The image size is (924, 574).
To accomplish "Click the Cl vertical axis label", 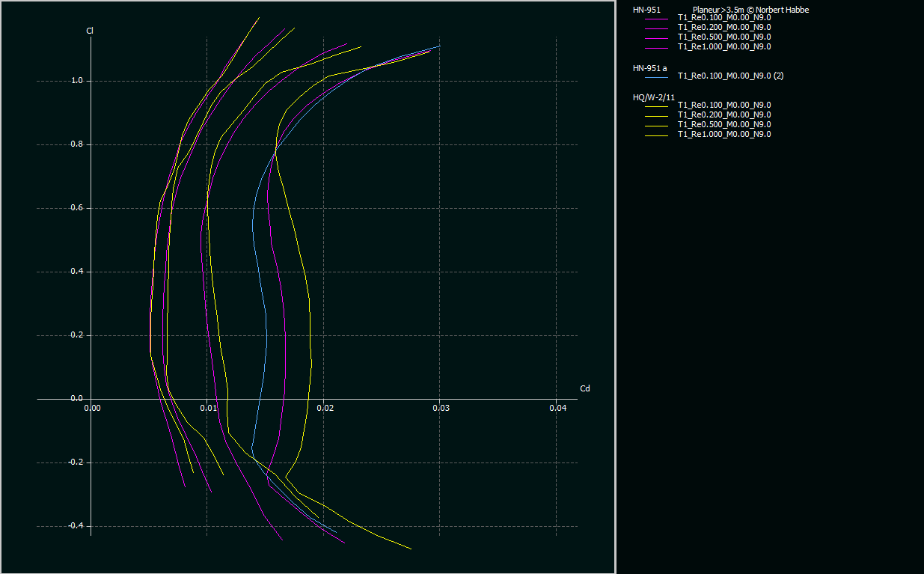I will coord(90,31).
